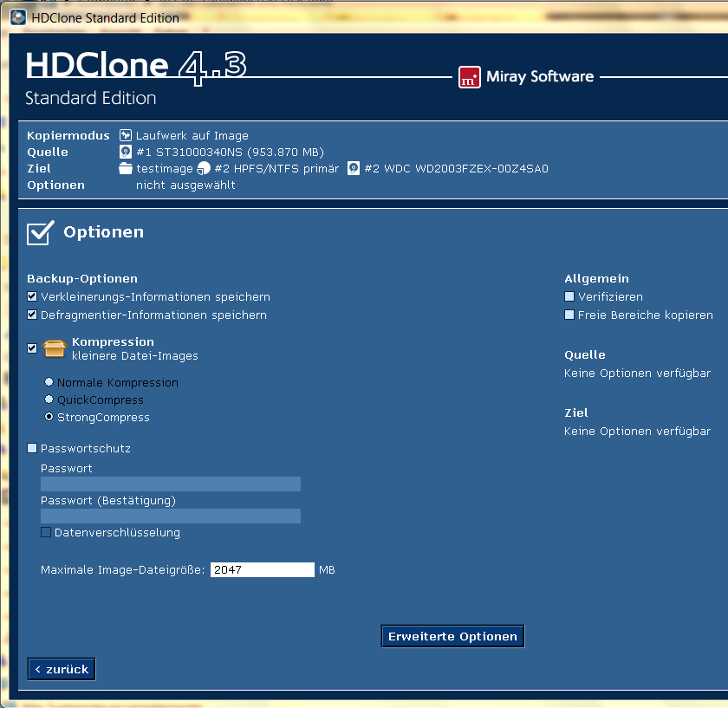Click the Kompression box icon

[x=55, y=348]
